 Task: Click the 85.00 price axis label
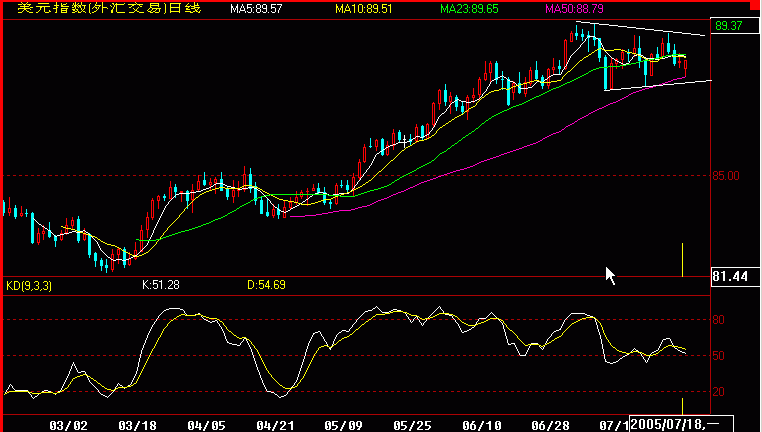tap(726, 175)
